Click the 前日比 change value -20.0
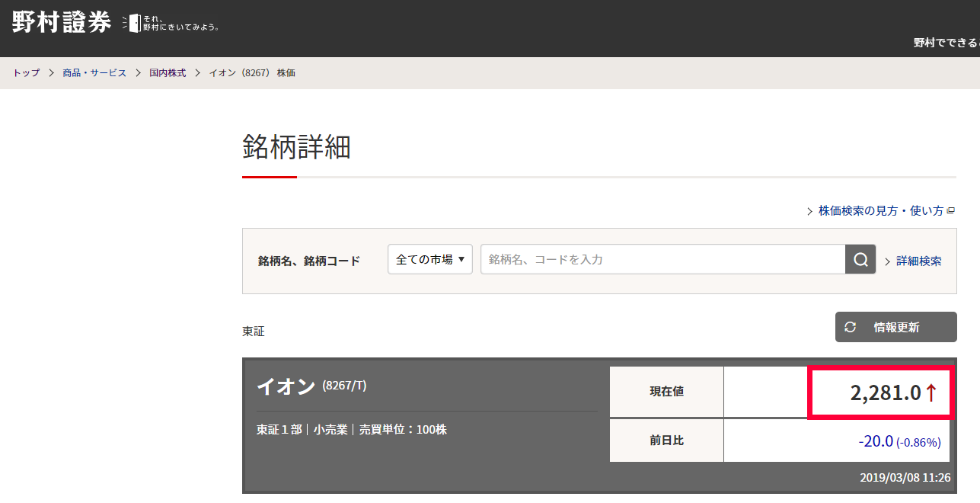Viewport: 980px width, 503px height. coord(876,441)
